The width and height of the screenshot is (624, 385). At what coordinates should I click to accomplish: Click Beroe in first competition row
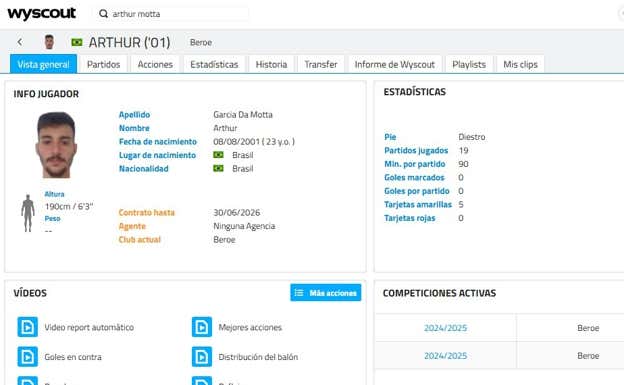588,328
